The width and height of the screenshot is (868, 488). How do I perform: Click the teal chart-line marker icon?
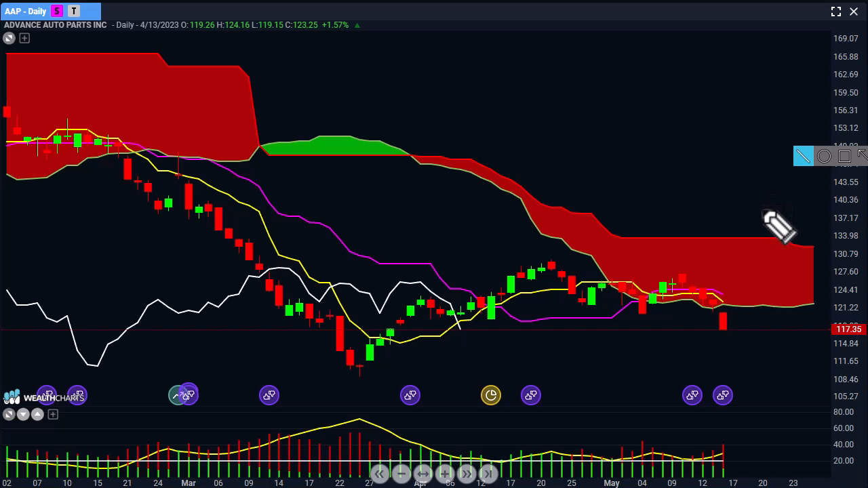pyautogui.click(x=176, y=396)
